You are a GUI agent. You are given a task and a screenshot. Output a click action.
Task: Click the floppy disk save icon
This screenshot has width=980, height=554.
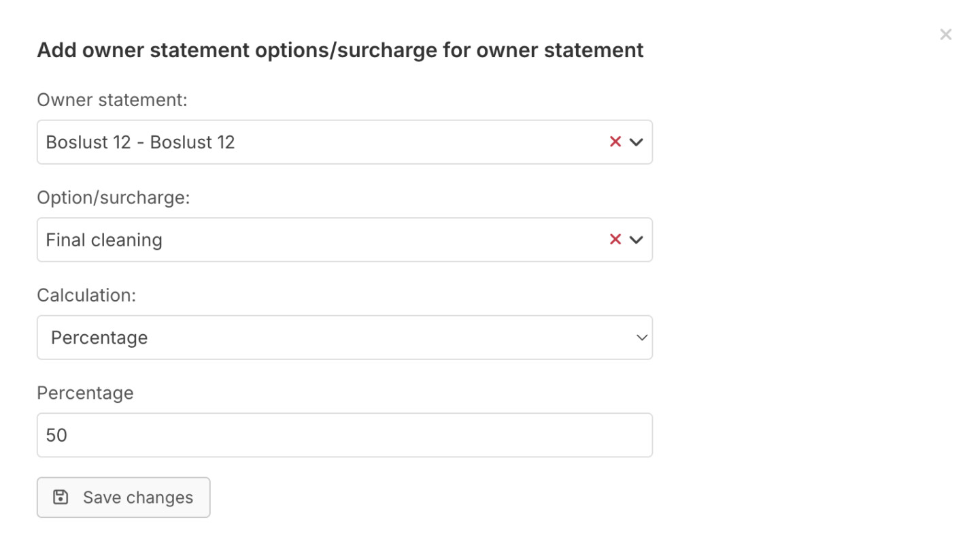(x=61, y=497)
